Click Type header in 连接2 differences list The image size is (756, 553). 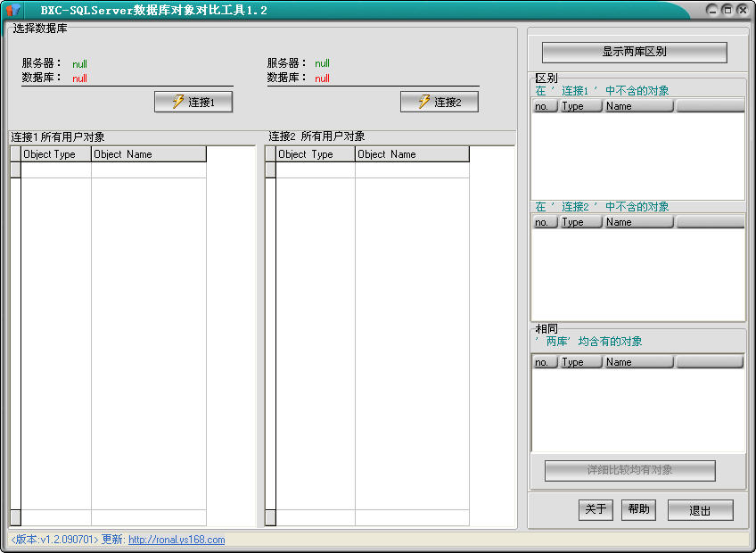pyautogui.click(x=580, y=222)
